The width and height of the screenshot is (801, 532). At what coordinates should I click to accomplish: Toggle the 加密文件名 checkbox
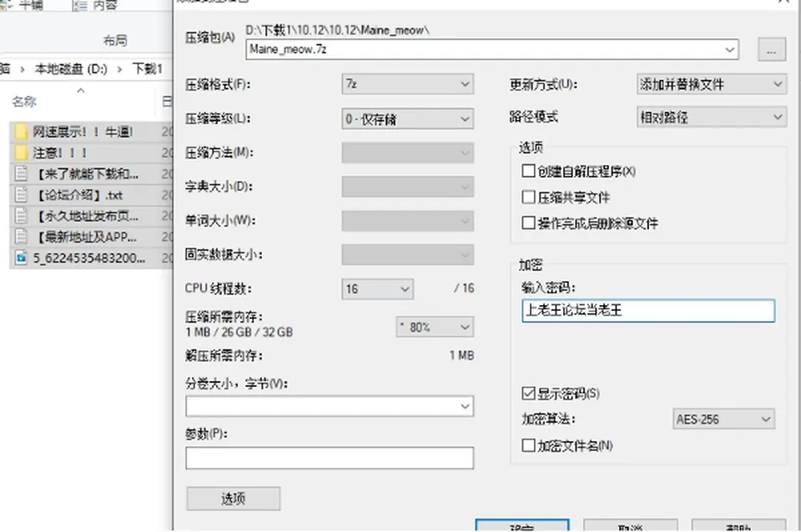coord(528,445)
